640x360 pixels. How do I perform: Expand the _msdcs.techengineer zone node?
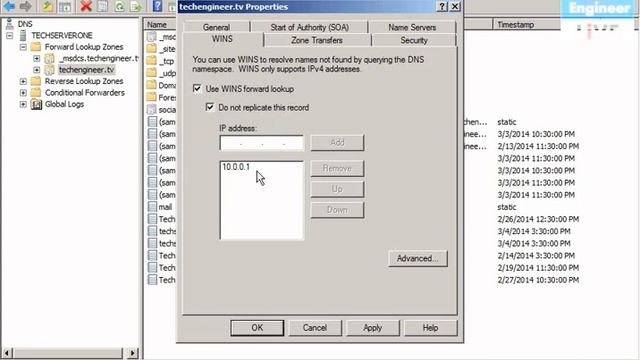point(36,58)
